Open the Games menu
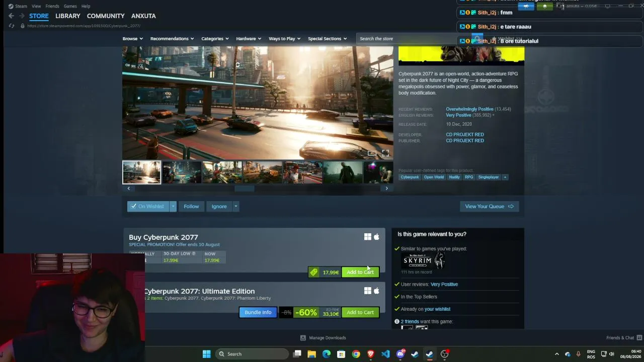 (x=70, y=6)
